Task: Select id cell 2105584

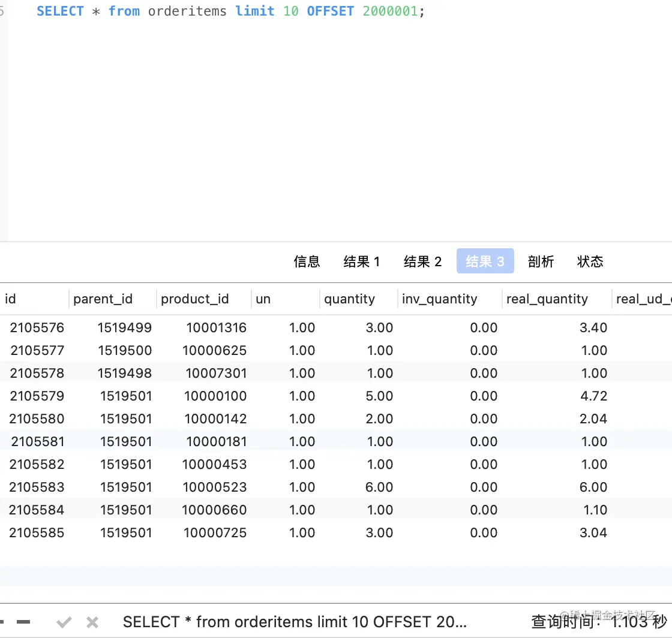Action: click(x=37, y=510)
